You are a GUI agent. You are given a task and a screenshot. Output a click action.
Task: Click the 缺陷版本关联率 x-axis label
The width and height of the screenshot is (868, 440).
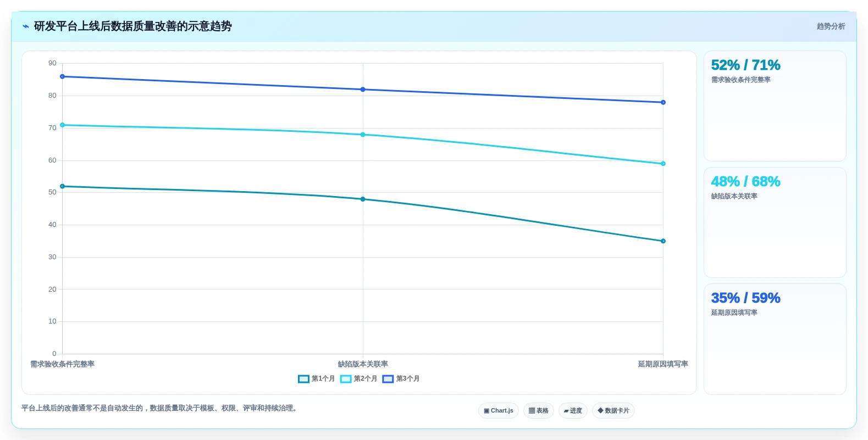click(363, 364)
